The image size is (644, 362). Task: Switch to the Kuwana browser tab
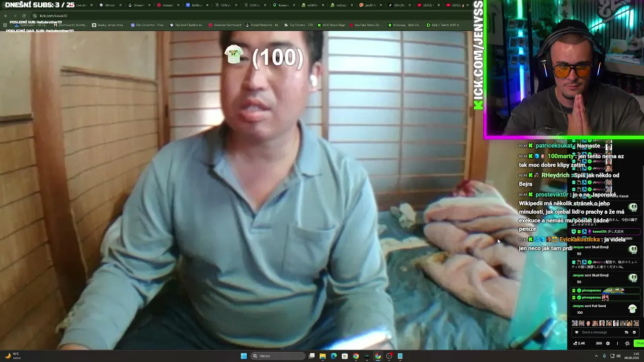(x=284, y=5)
